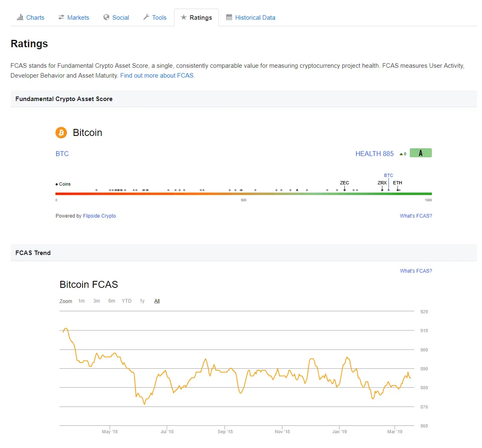Viewport: 482px width, 448px height.
Task: Click the Historical Data calendar icon
Action: pyautogui.click(x=229, y=17)
